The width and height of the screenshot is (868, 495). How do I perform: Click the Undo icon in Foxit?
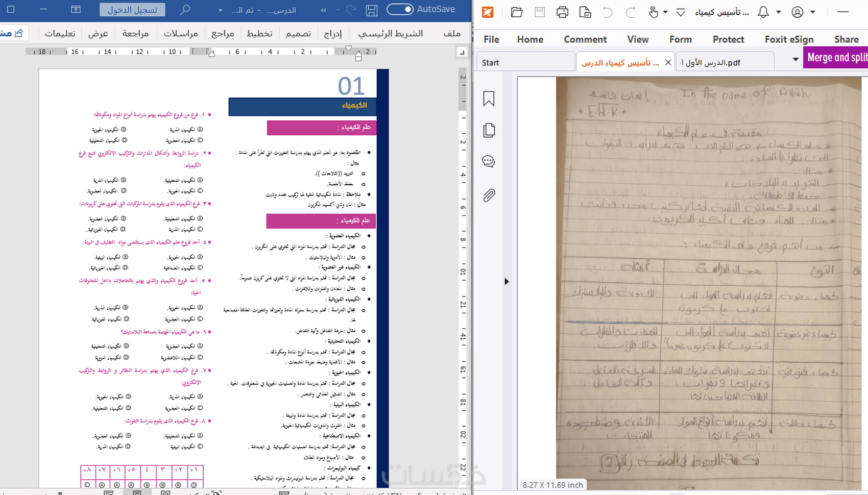pyautogui.click(x=608, y=12)
